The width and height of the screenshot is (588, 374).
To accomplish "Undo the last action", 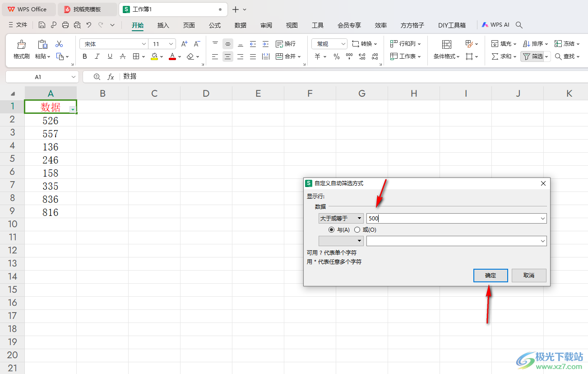I will pos(89,25).
